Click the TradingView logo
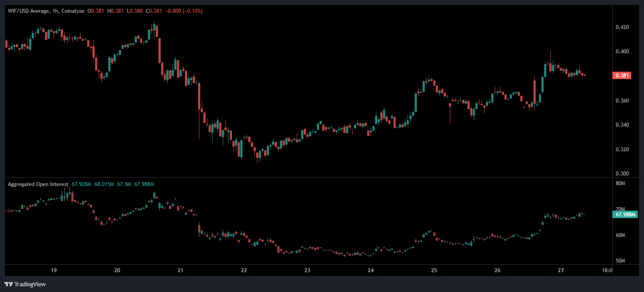Image resolution: width=644 pixels, height=292 pixels. pos(25,284)
